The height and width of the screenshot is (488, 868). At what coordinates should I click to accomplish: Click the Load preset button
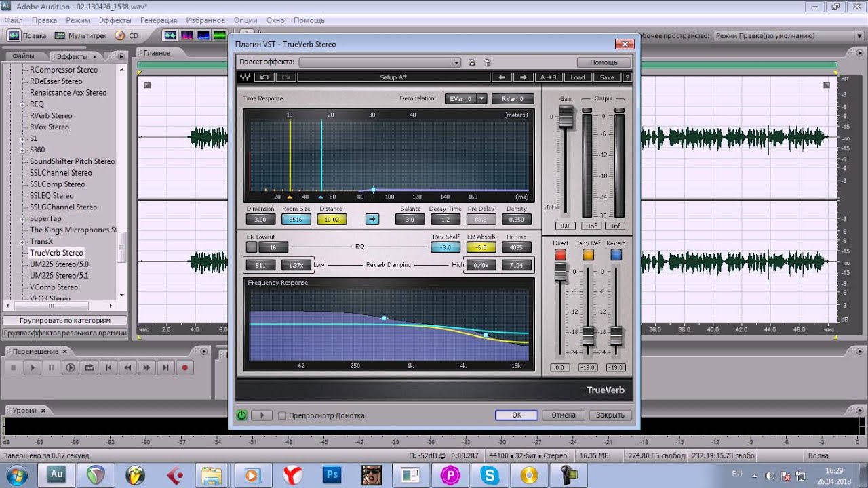click(577, 77)
